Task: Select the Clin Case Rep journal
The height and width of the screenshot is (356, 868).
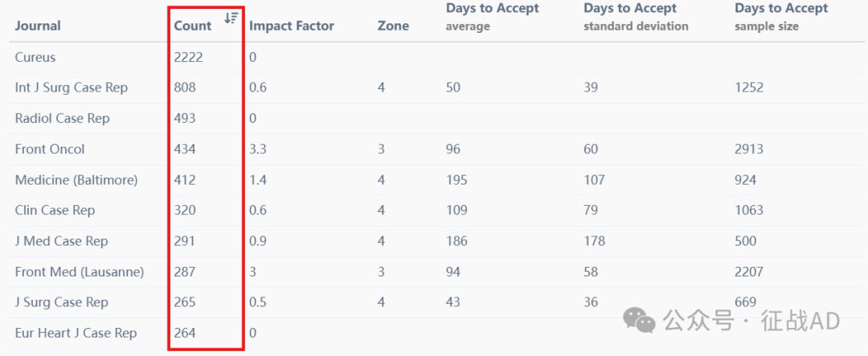Action: pyautogui.click(x=55, y=211)
